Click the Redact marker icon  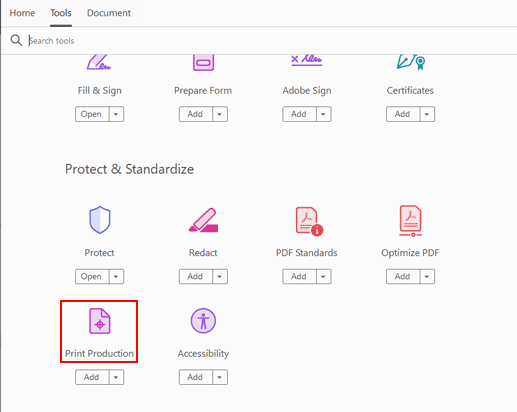tap(203, 220)
